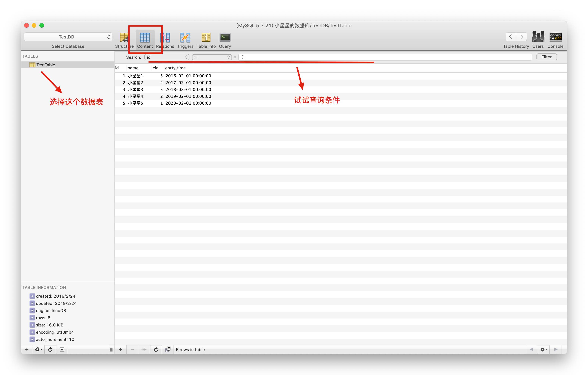Click the updated: 2019/2/24 entry
Screen dimensions: 588x375
[56, 303]
